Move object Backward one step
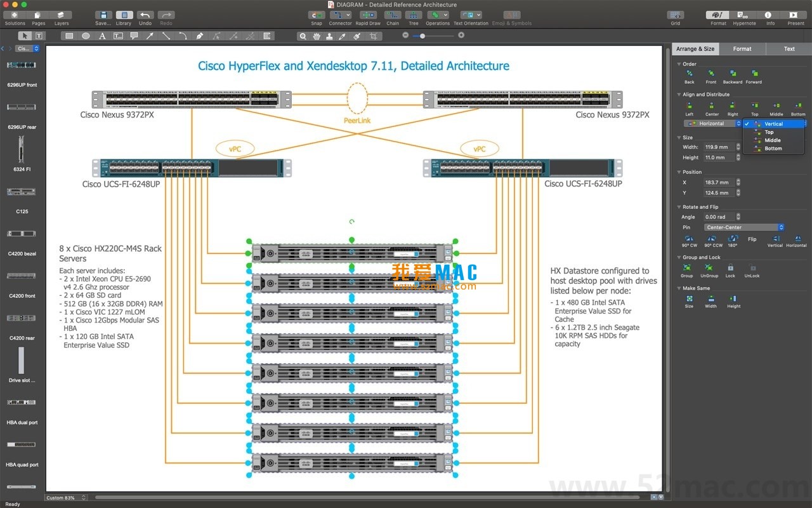Image resolution: width=812 pixels, height=508 pixels. tap(733, 77)
